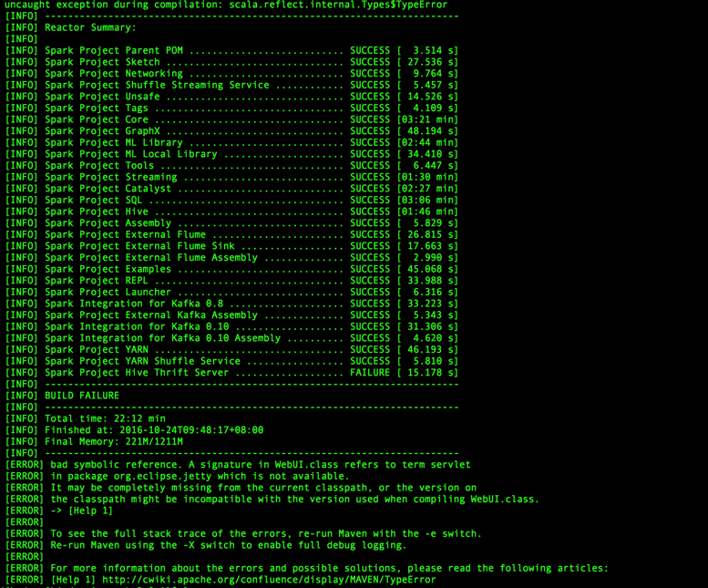This screenshot has height=588, width=708.
Task: Click the '[03:21 min]' duration for Core
Action: tap(427, 119)
